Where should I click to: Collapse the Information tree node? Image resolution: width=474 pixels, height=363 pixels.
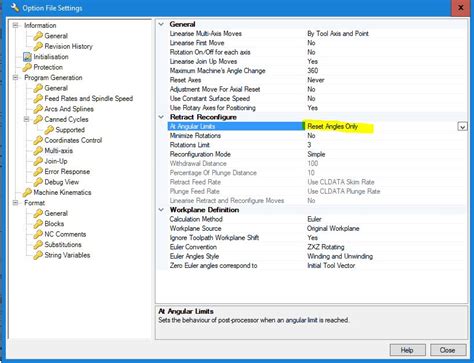[15, 25]
